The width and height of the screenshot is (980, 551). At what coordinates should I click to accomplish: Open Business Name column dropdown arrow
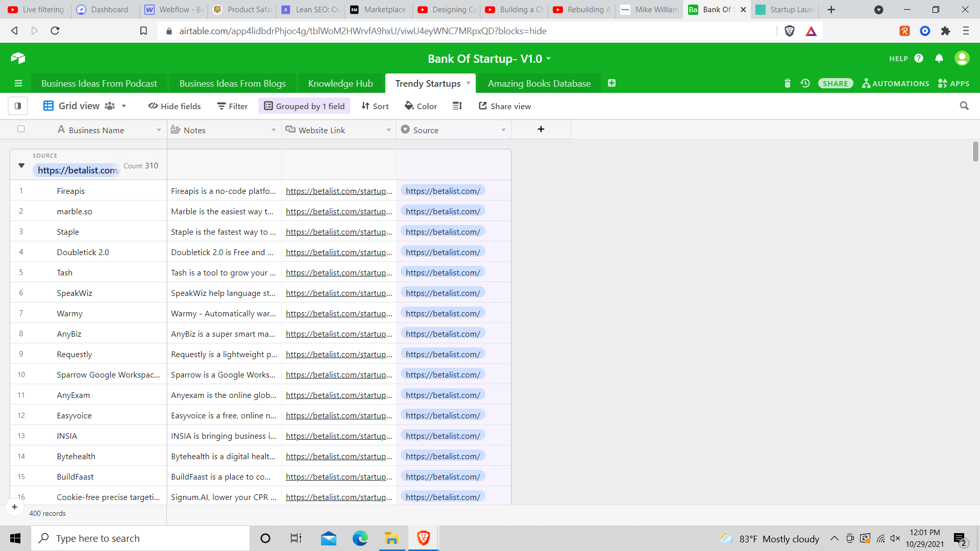tap(159, 130)
